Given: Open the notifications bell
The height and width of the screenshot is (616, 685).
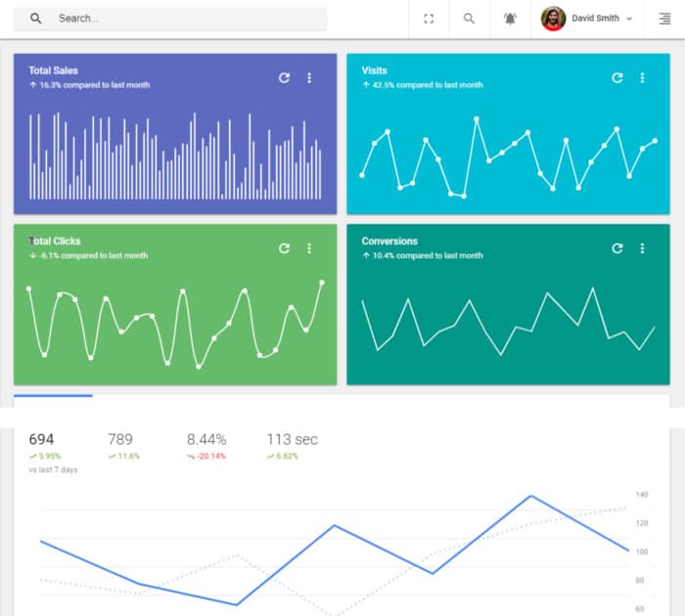Looking at the screenshot, I should 510,19.
